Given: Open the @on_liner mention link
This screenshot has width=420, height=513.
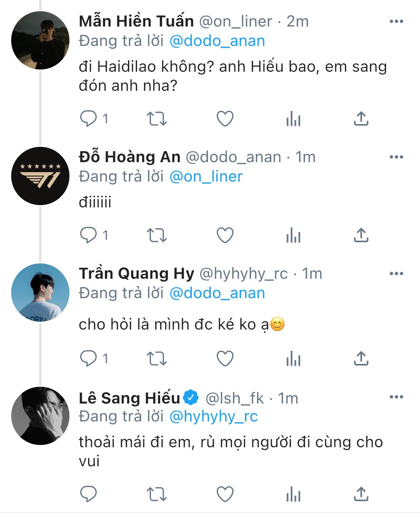Looking at the screenshot, I should pyautogui.click(x=206, y=177).
